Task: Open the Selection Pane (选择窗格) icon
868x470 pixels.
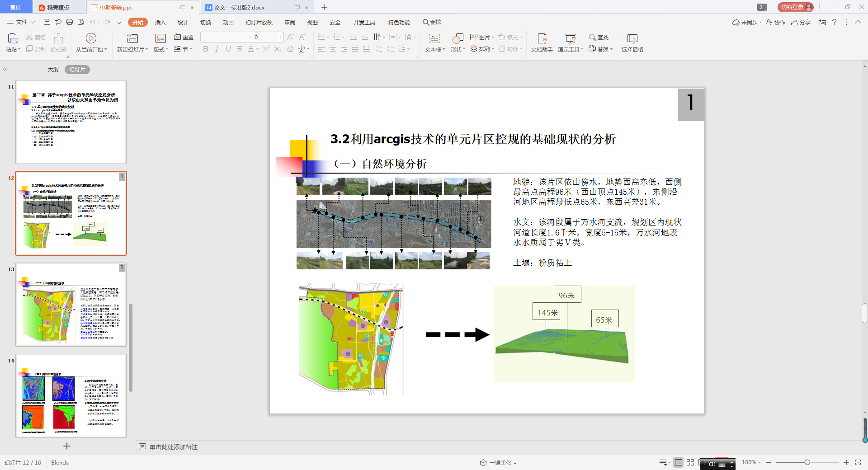Action: point(632,38)
